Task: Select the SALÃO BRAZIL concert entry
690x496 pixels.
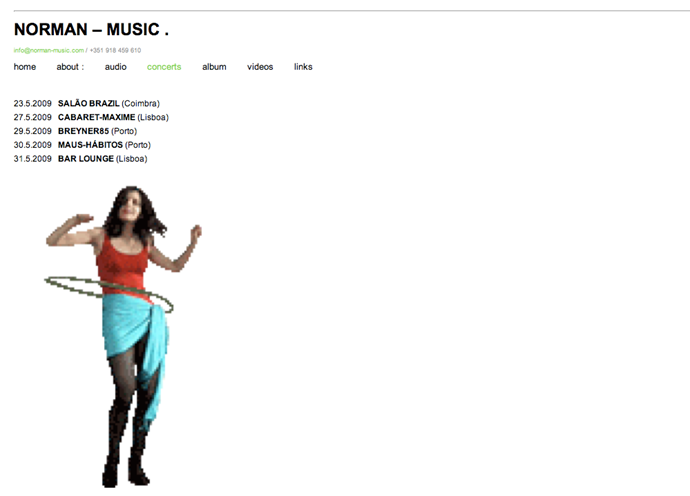Action: tap(88, 103)
